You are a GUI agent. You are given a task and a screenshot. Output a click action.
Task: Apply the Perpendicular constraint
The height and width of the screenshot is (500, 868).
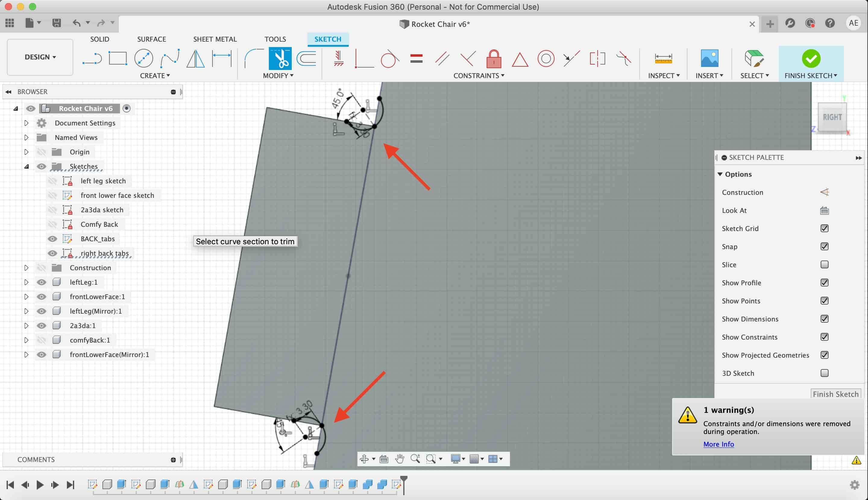coord(468,59)
